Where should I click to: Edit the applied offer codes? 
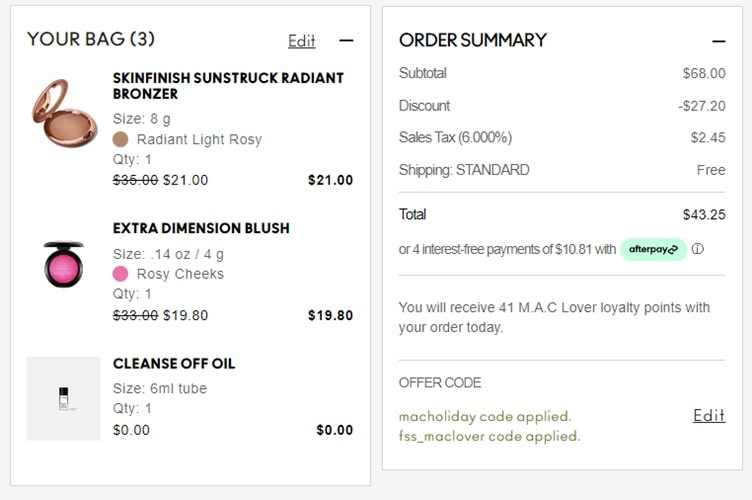click(709, 415)
